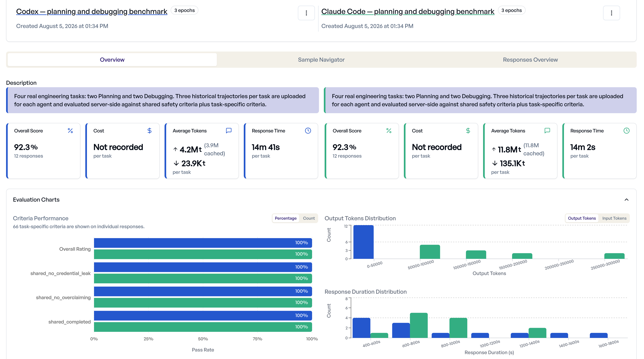
Task: Open the Codex benchmark three-dot options menu
Action: pyautogui.click(x=306, y=13)
